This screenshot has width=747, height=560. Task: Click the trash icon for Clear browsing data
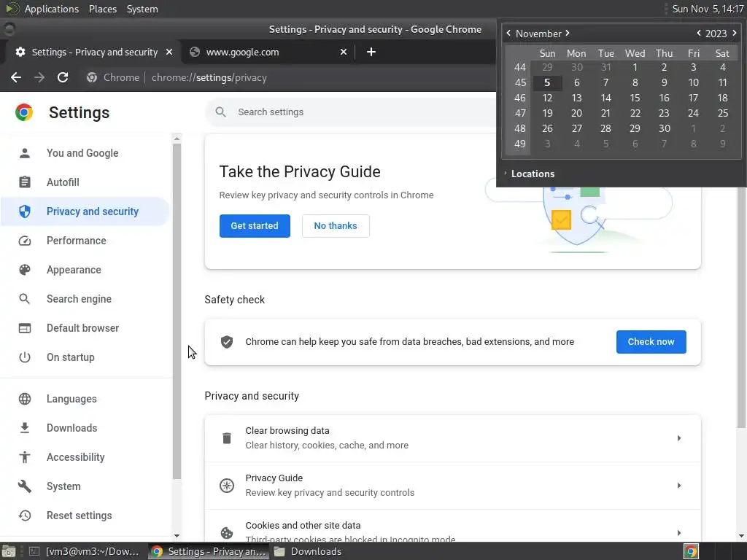[x=227, y=438]
